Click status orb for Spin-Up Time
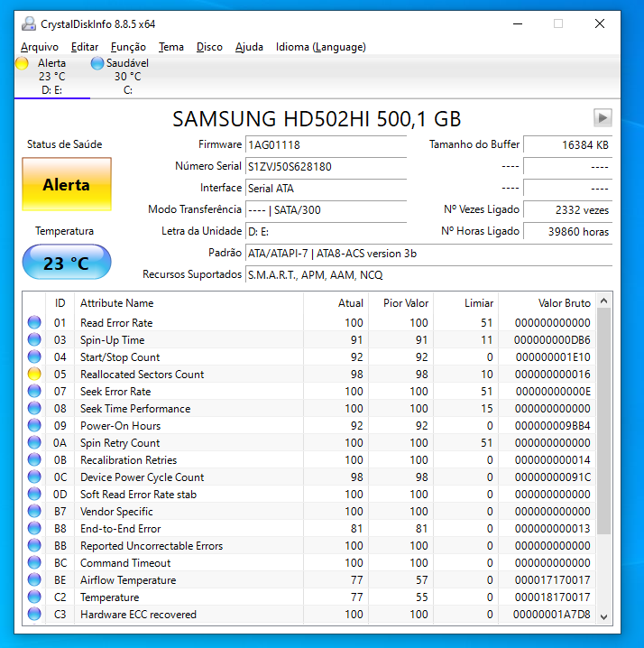The width and height of the screenshot is (644, 648). [x=34, y=339]
